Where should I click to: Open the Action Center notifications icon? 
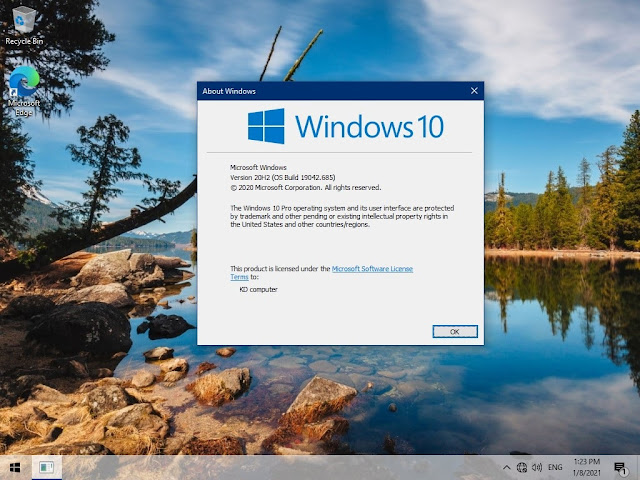pos(620,468)
